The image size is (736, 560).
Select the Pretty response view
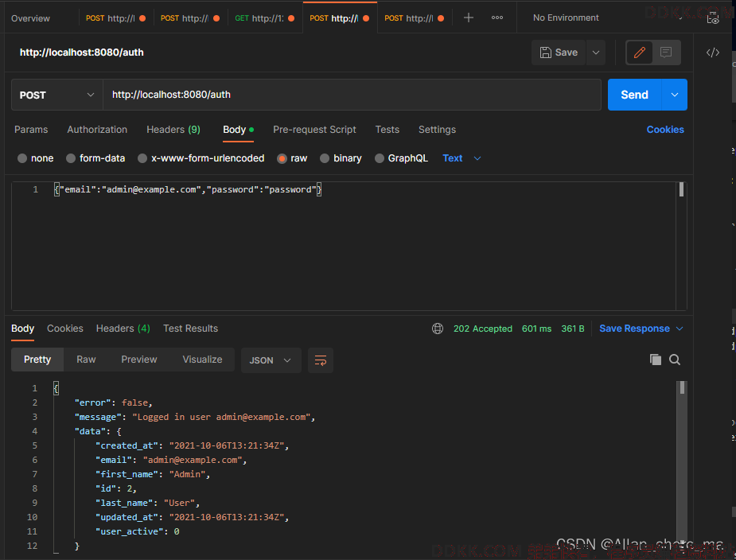[37, 360]
